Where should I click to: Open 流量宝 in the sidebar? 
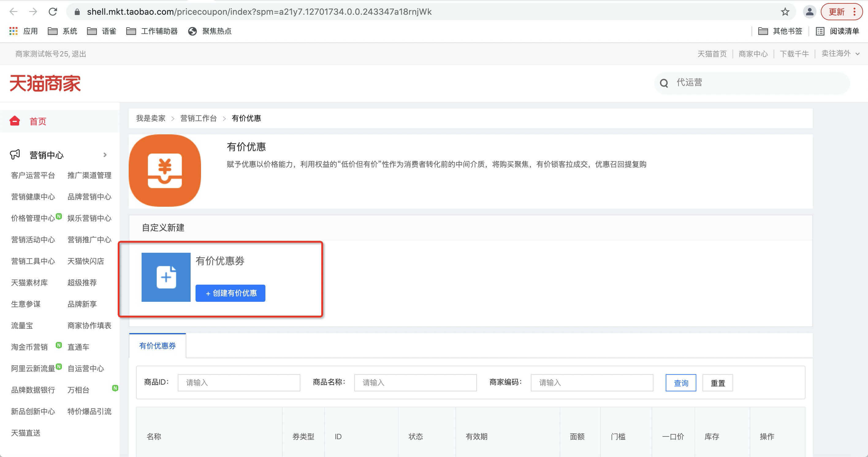click(22, 326)
